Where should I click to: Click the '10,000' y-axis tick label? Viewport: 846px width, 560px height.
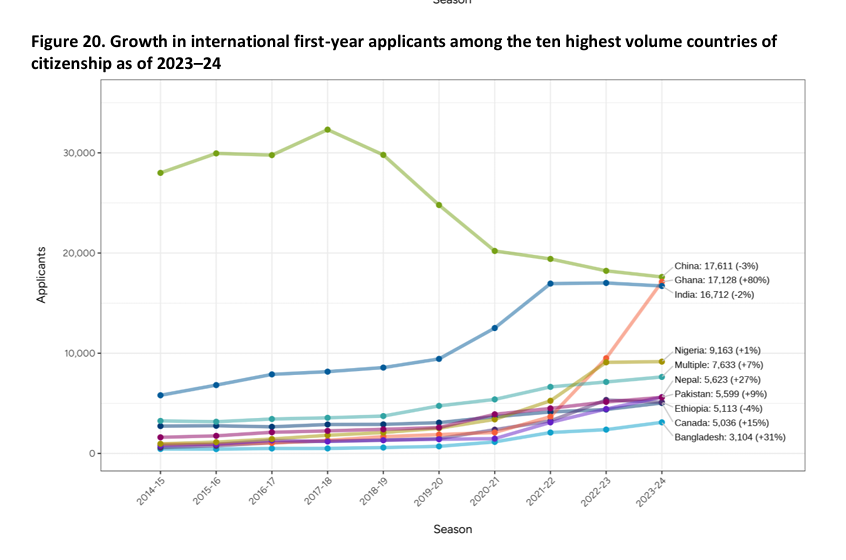(79, 353)
